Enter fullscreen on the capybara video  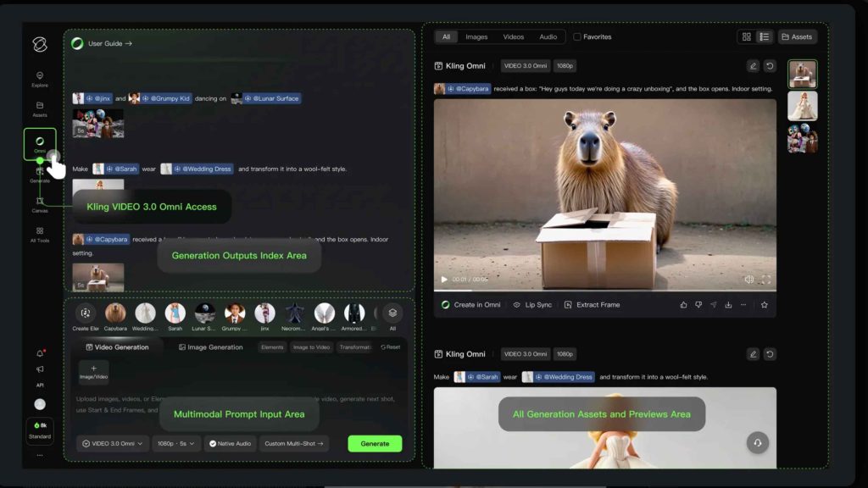pyautogui.click(x=765, y=280)
